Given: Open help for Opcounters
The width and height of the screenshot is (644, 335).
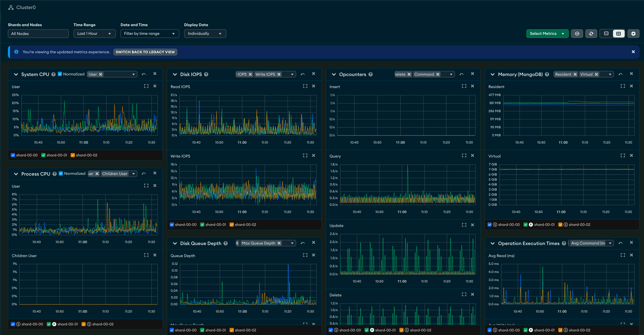Looking at the screenshot, I should [371, 74].
